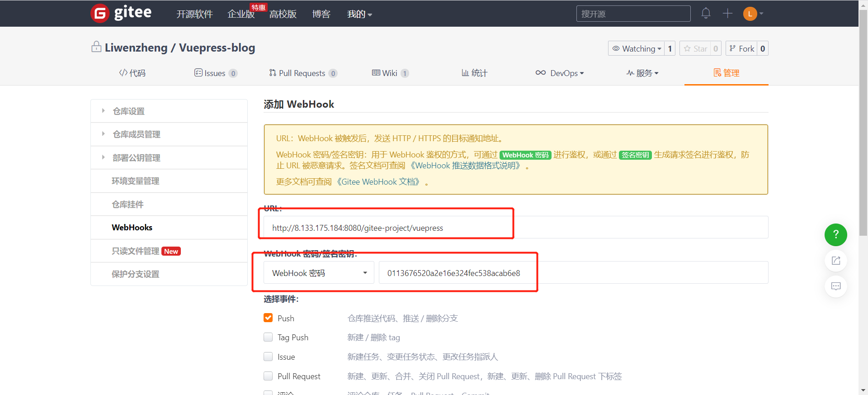This screenshot has width=868, height=395.
Task: Open 环境变量管理 in the sidebar
Action: point(169,181)
